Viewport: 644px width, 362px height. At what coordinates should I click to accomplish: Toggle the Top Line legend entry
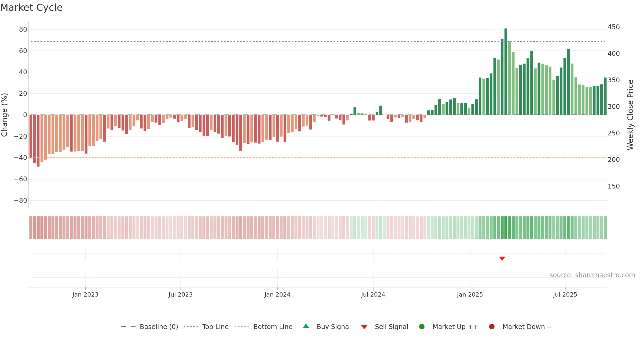coord(206,327)
